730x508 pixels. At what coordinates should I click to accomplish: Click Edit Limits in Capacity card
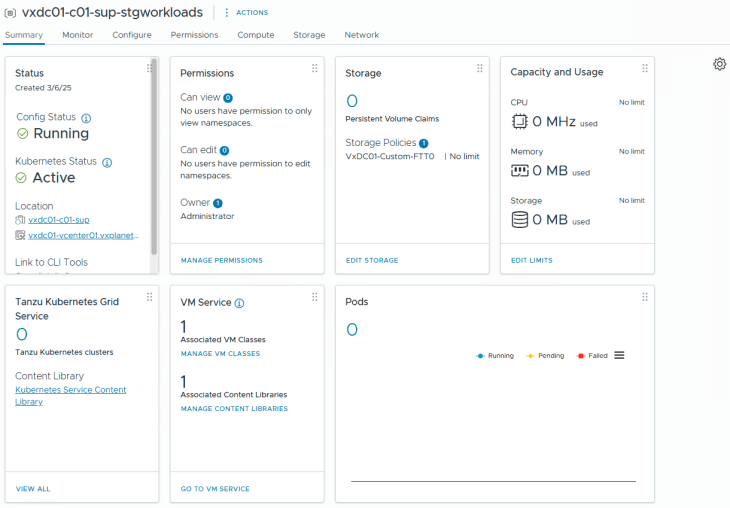click(x=531, y=260)
